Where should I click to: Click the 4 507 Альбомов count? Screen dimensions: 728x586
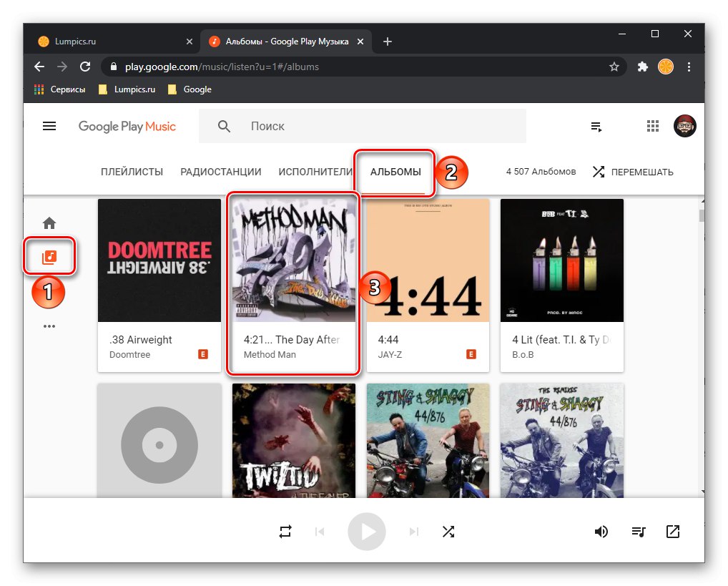point(541,172)
